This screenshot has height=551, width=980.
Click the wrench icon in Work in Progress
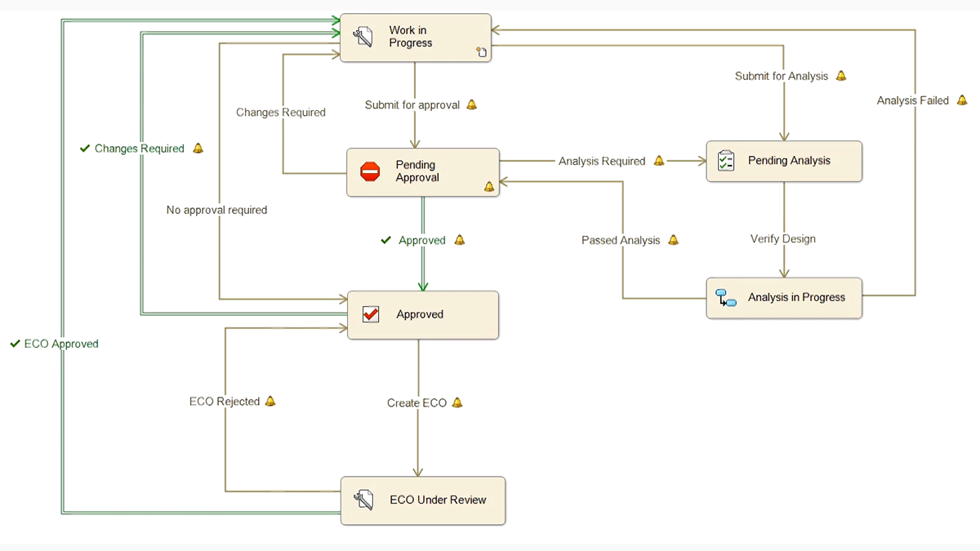tap(363, 37)
